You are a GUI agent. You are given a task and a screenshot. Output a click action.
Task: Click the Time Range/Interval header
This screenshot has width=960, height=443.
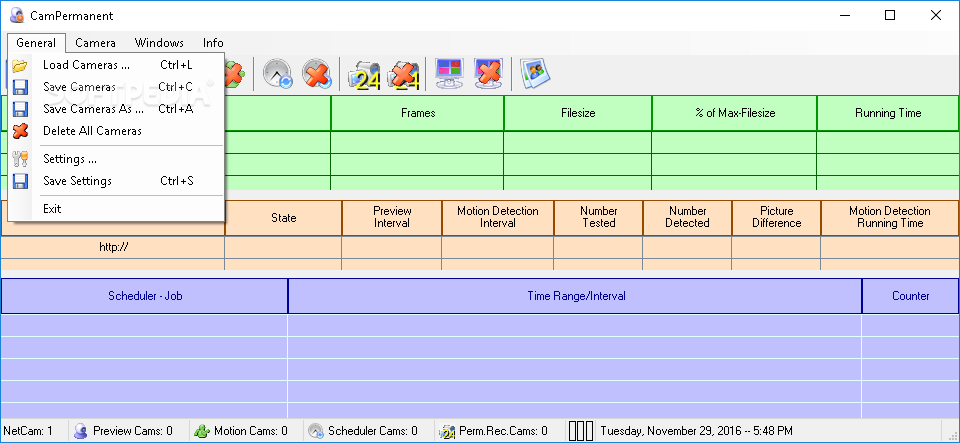pos(576,296)
